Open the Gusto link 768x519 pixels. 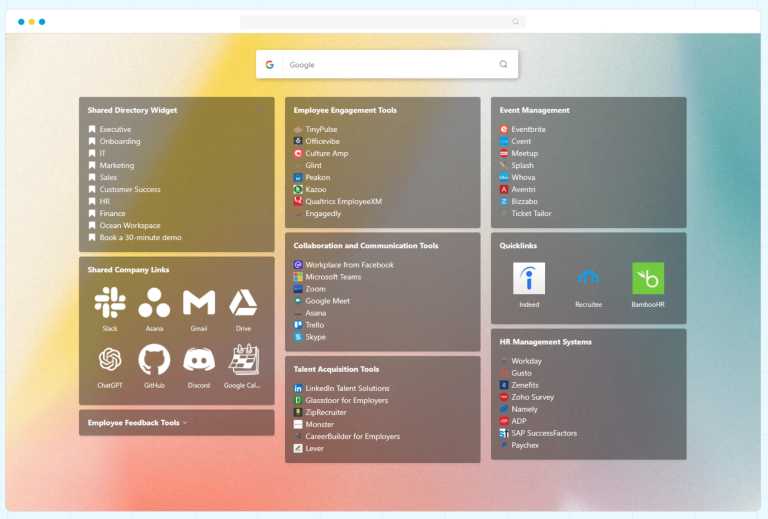click(522, 373)
